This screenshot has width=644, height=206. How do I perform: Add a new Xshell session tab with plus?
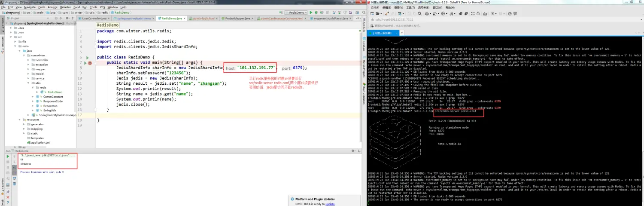pos(402,33)
